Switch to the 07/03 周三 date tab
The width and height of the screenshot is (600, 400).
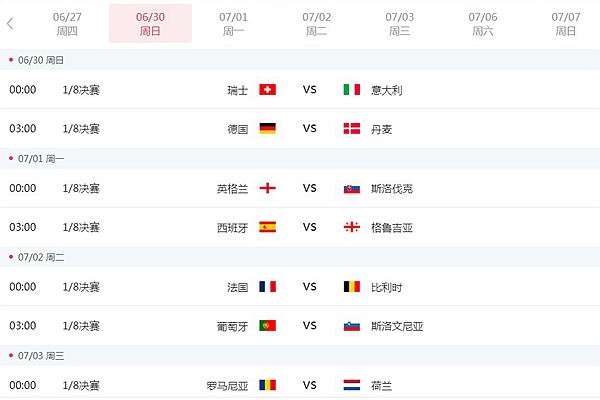pyautogui.click(x=399, y=24)
